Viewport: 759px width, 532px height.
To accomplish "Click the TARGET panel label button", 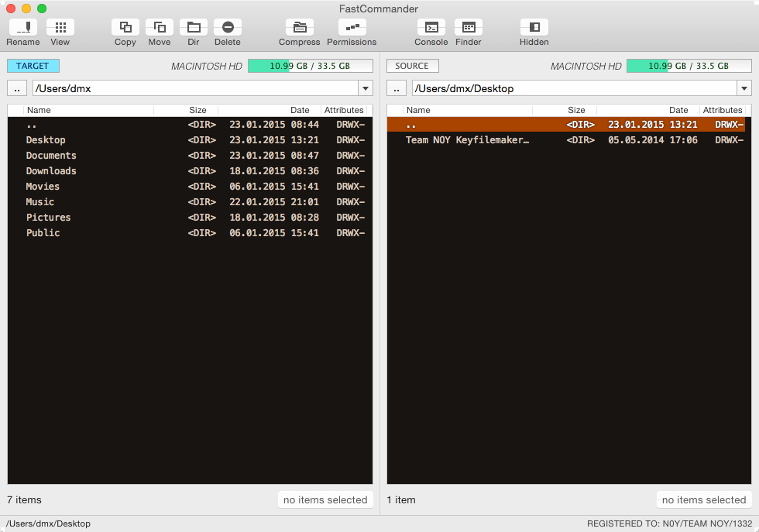I will pyautogui.click(x=33, y=66).
